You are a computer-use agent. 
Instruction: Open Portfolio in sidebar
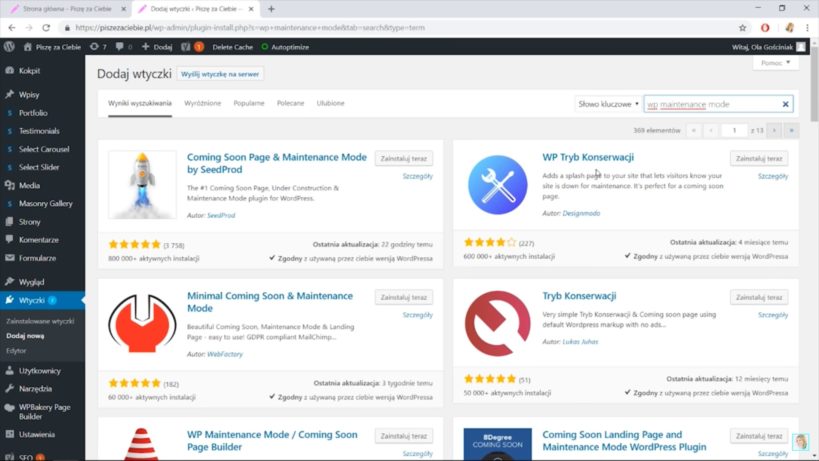pos(33,113)
